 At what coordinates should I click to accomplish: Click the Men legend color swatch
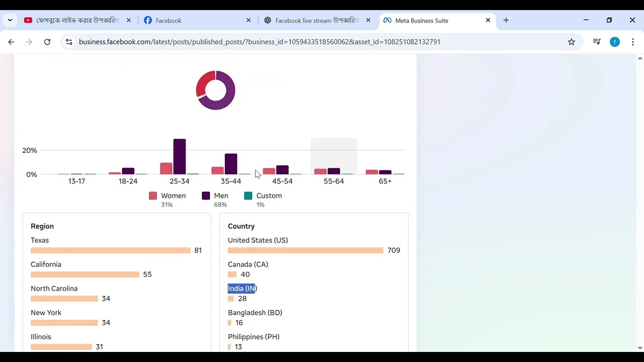point(206,196)
